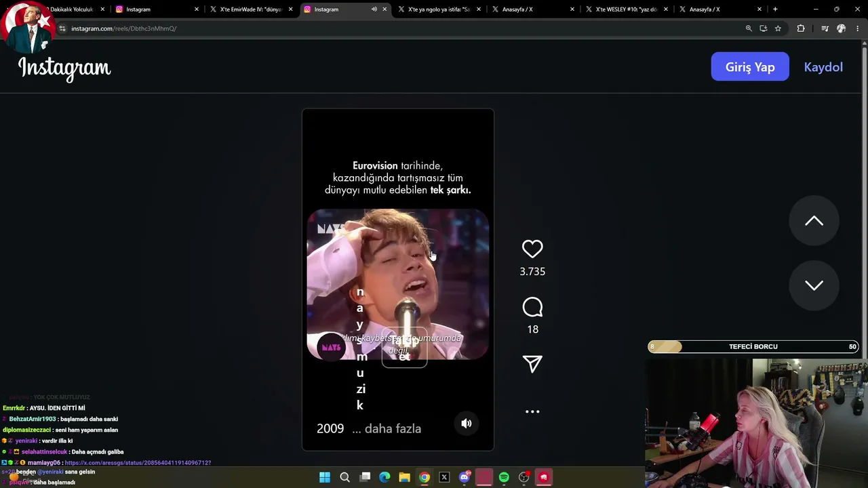
Task: Bookmark this page with the star icon
Action: [x=778, y=28]
